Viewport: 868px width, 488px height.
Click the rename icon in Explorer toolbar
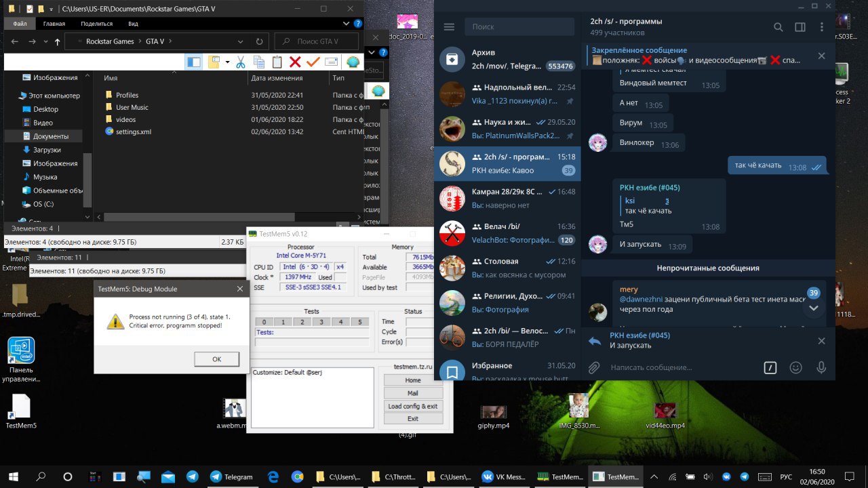pyautogui.click(x=331, y=62)
